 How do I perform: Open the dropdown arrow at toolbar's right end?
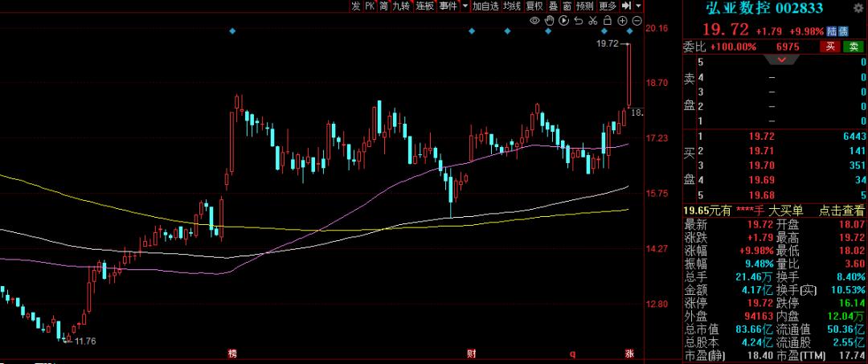pos(637,6)
